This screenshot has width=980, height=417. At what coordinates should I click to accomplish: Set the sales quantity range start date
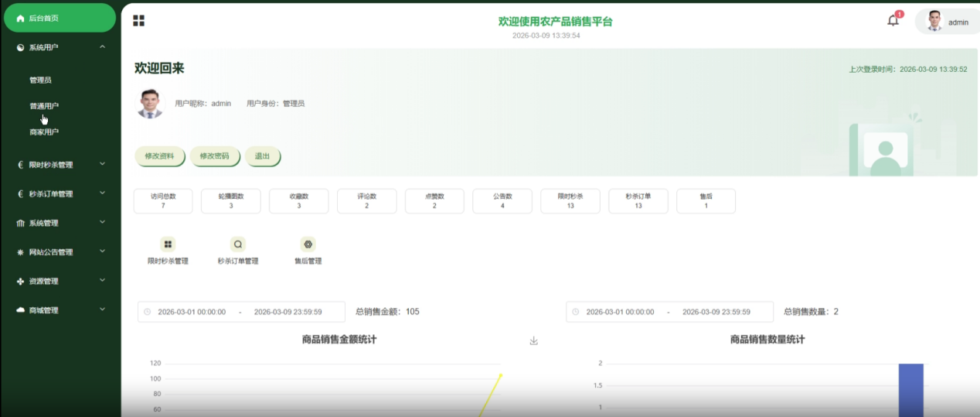[x=620, y=312]
